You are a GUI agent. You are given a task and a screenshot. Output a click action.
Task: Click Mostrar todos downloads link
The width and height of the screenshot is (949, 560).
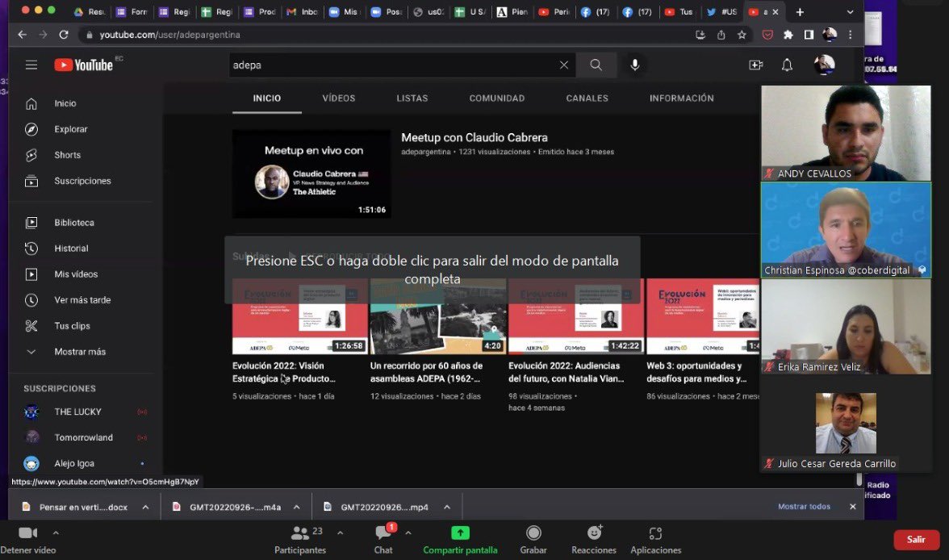pyautogui.click(x=804, y=507)
